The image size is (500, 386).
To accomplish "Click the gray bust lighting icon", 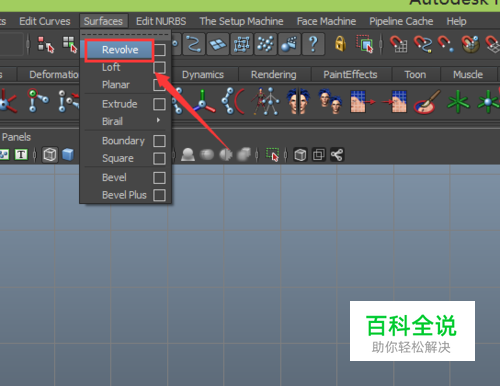I will tap(188, 155).
